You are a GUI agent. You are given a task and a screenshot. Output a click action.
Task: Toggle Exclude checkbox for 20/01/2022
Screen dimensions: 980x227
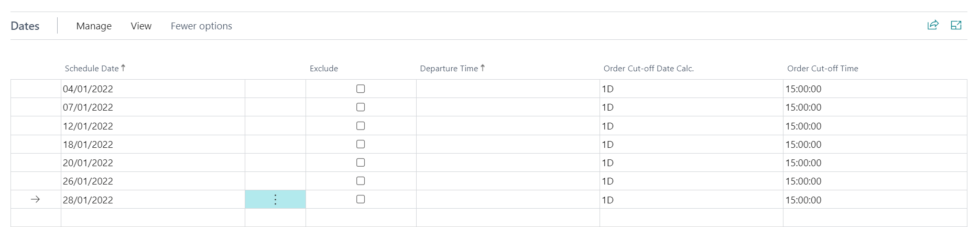click(361, 163)
